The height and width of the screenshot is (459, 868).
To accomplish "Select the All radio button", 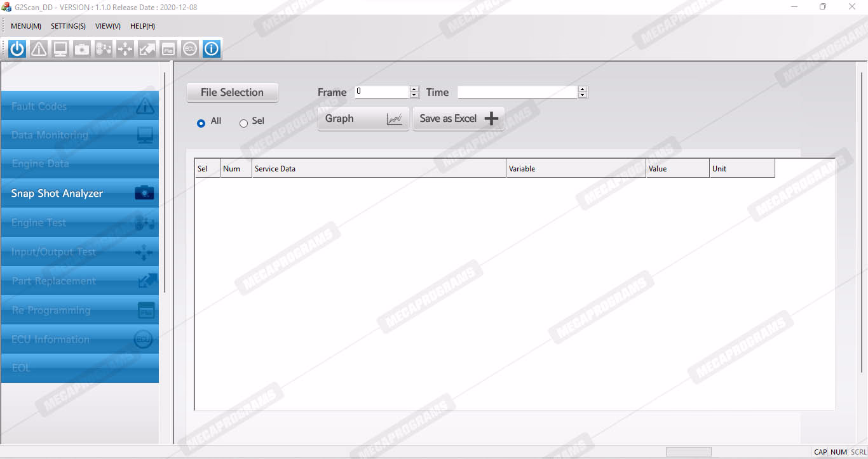I will (201, 123).
